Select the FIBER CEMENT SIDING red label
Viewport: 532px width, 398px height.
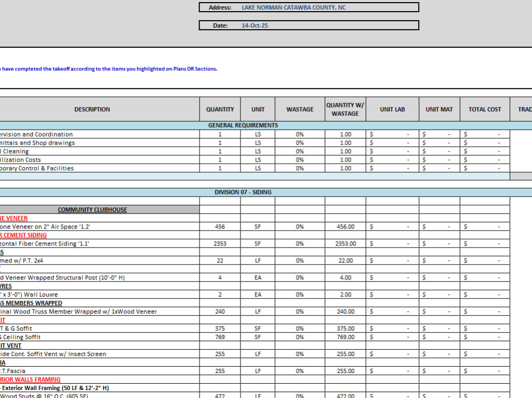coord(23,235)
